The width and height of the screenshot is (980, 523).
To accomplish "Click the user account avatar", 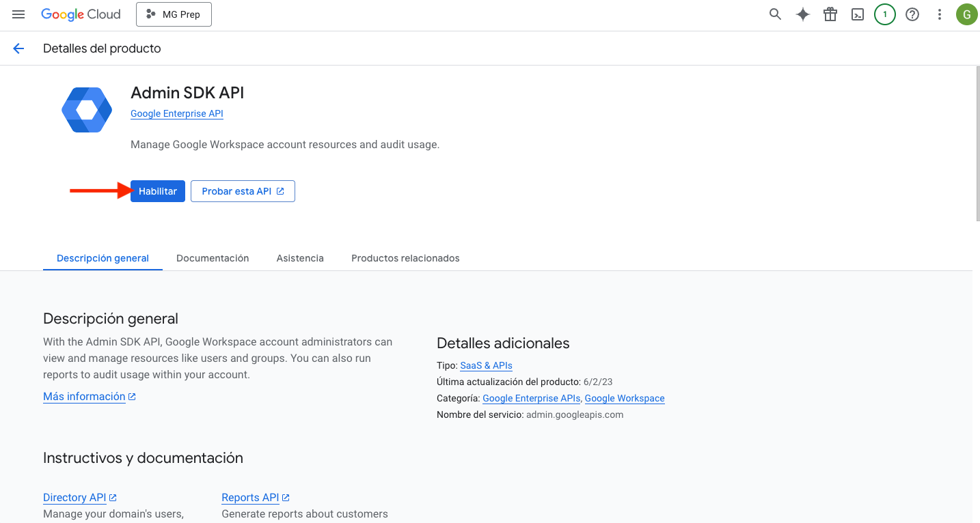I will pyautogui.click(x=966, y=14).
